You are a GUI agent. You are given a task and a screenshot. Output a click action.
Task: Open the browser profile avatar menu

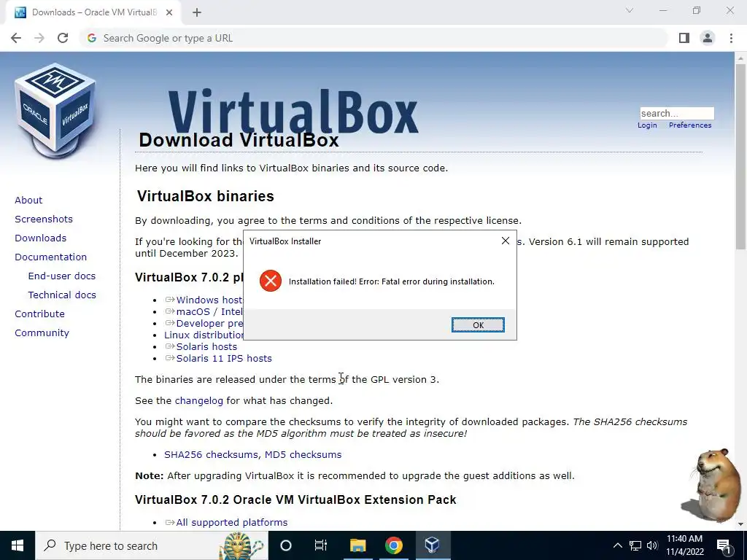[708, 38]
